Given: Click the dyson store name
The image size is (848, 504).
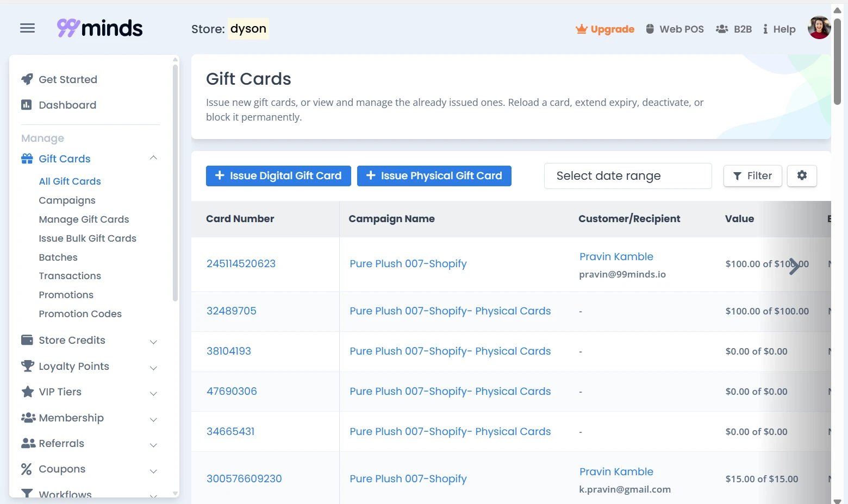Looking at the screenshot, I should tap(248, 29).
